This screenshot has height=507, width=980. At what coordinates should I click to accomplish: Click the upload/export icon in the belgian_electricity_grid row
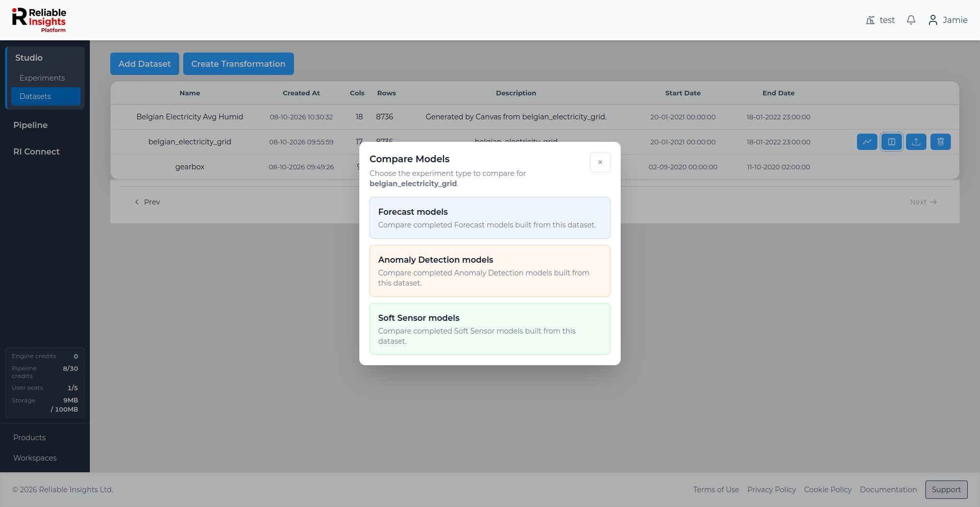coord(916,142)
